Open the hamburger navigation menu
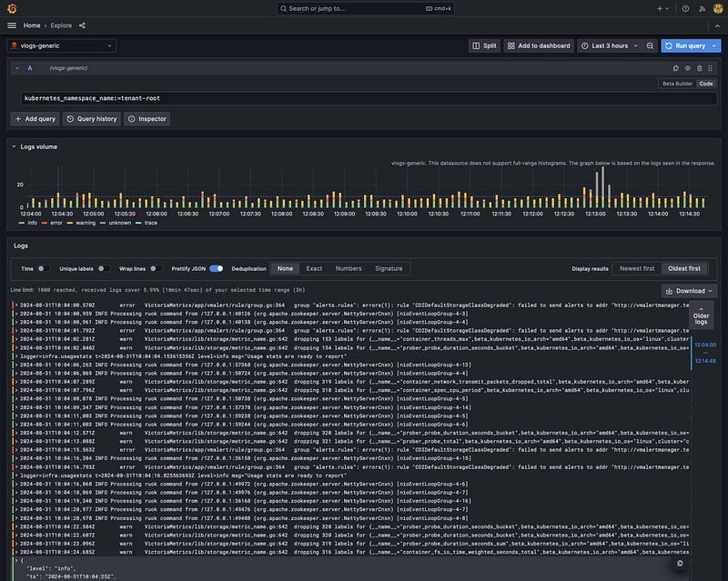 coord(12,25)
